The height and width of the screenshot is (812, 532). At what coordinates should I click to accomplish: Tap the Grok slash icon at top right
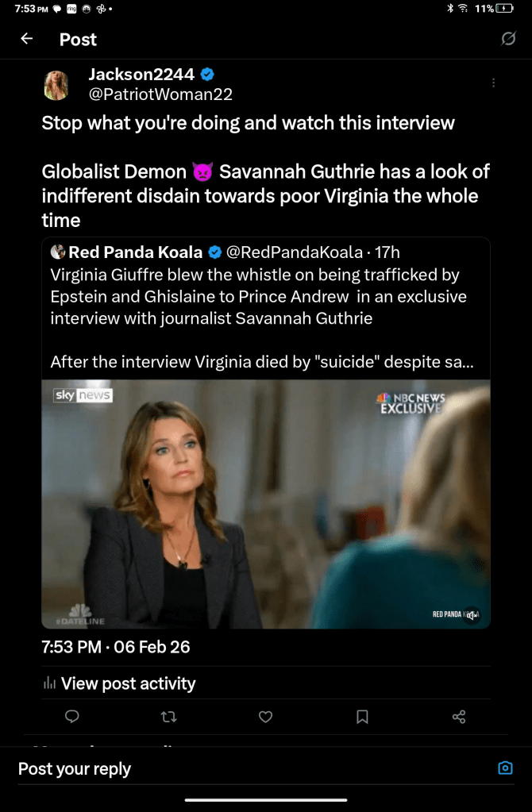point(508,39)
